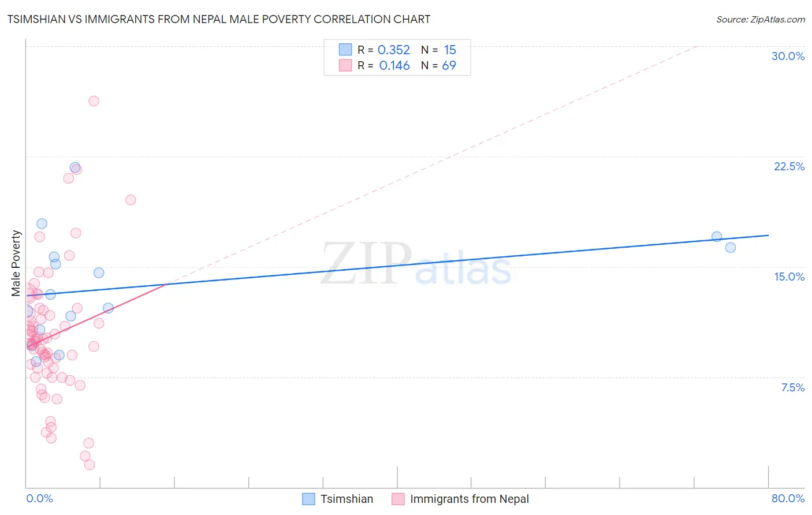812x515 pixels.
Task: Click the pink swatch beside R = 0.146
Action: pos(345,65)
